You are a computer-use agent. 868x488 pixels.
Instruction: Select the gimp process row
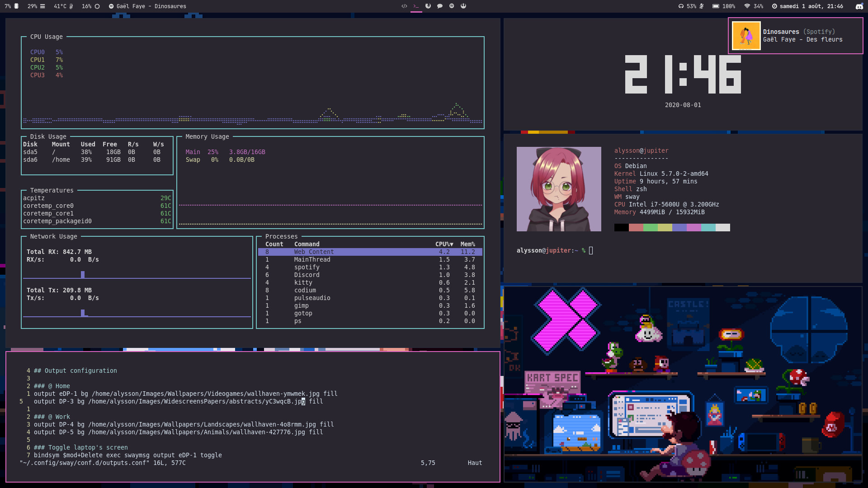[370, 306]
